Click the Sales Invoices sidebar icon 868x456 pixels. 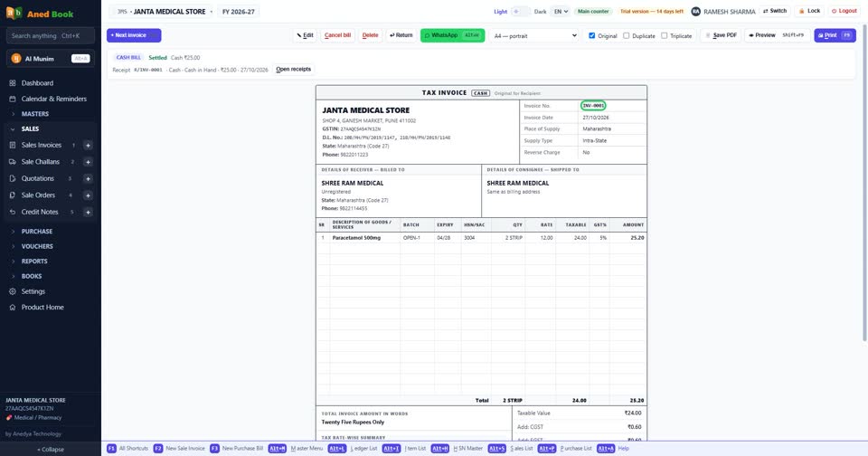[12, 145]
